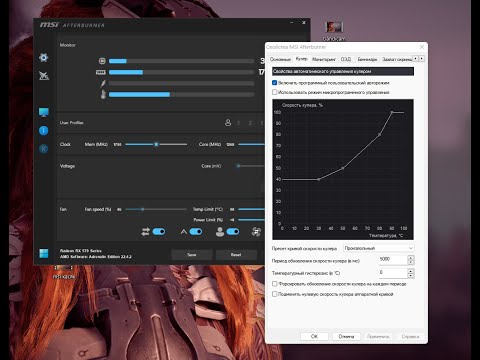Open the bandicam desktop shortcut
Image resolution: width=480 pixels, height=360 pixels.
334,31
